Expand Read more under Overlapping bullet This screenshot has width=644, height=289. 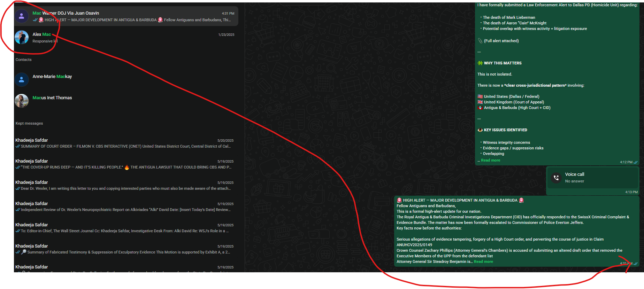[490, 160]
